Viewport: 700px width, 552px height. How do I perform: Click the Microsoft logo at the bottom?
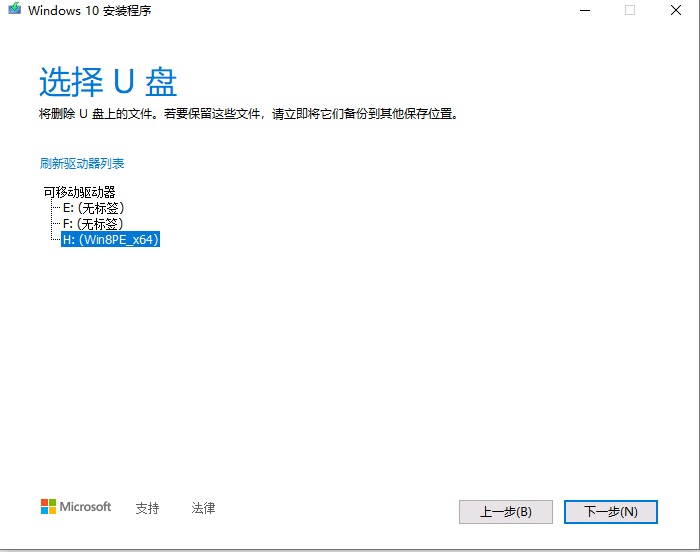tap(76, 507)
